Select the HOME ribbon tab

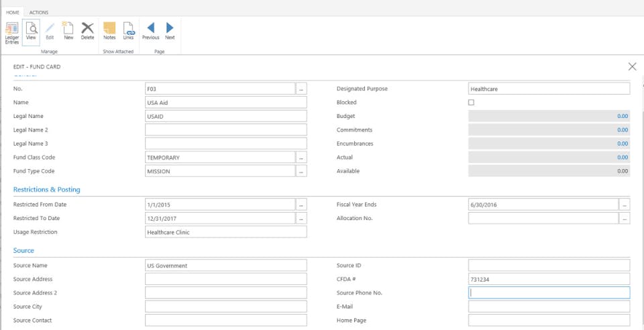[x=13, y=13]
